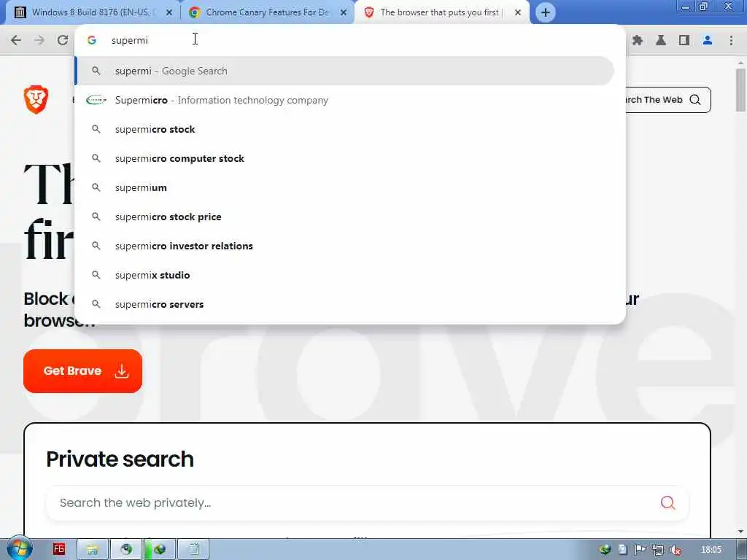Pick the 'supermicro stock' suggestion
The image size is (747, 560).
344,129
